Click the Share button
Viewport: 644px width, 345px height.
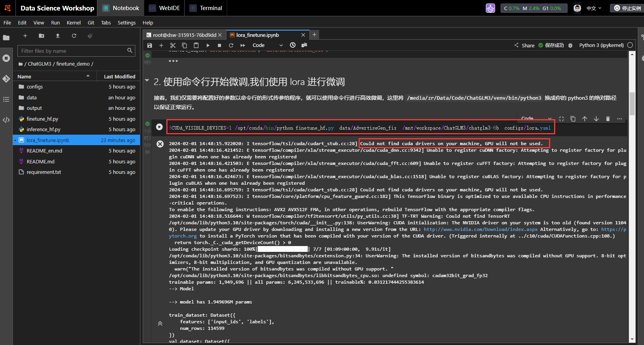click(x=524, y=45)
